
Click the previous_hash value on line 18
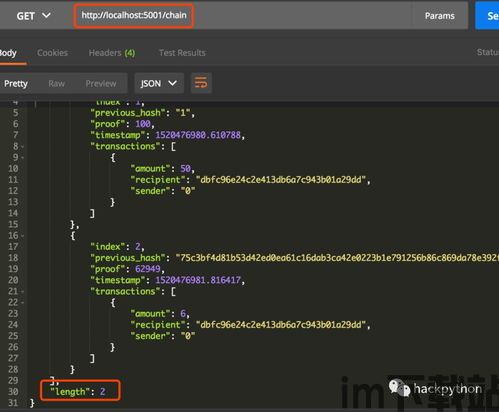pyautogui.click(x=337, y=258)
